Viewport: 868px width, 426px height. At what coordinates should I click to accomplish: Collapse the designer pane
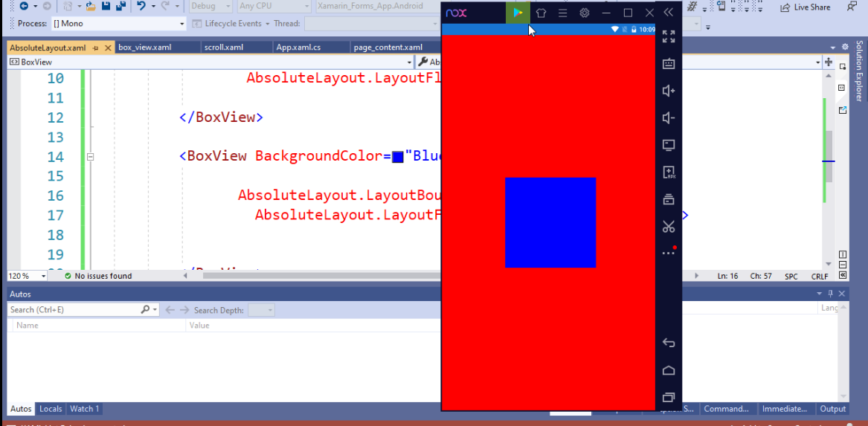click(x=843, y=275)
